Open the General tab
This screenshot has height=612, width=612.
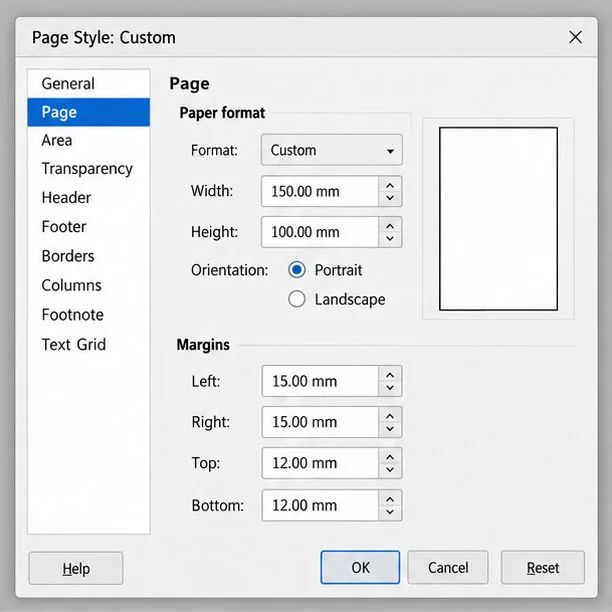tap(89, 84)
